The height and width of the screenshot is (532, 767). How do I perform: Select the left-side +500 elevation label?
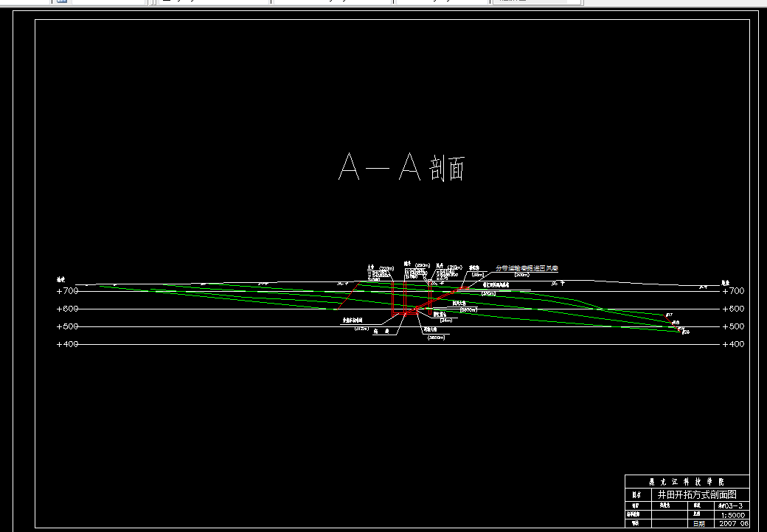pyautogui.click(x=68, y=326)
